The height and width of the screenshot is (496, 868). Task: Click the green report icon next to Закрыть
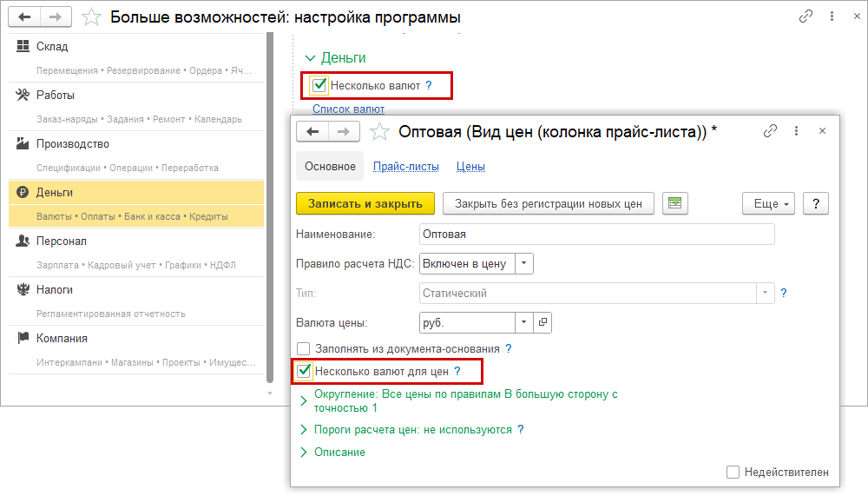click(x=674, y=203)
